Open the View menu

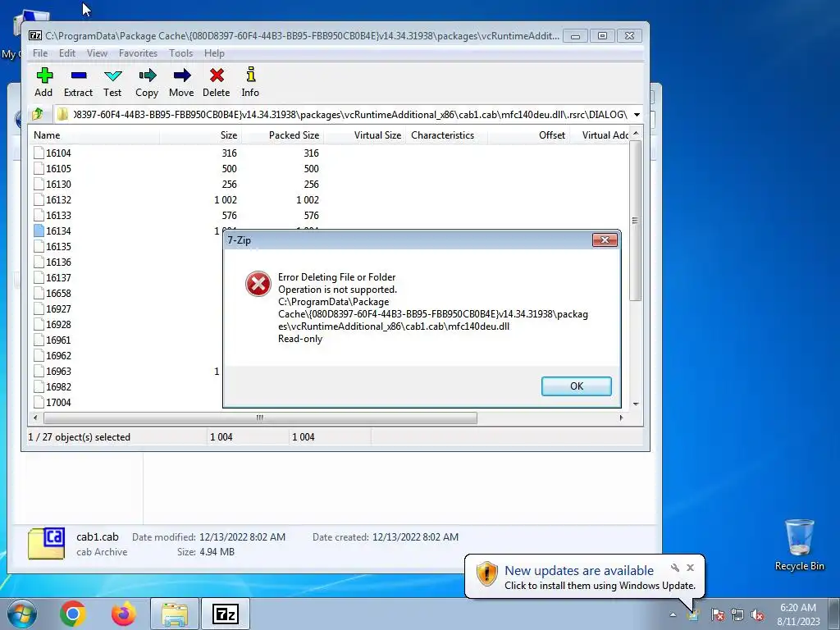coord(97,53)
